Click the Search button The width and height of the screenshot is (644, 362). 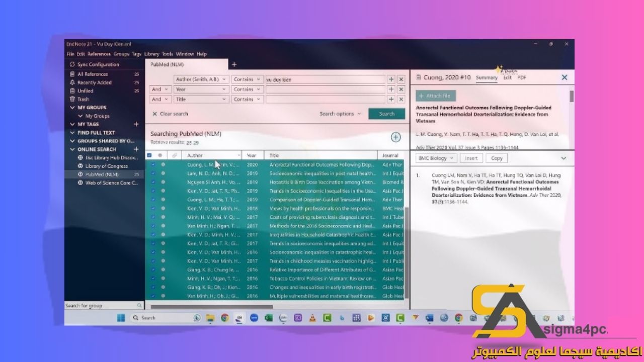point(386,114)
